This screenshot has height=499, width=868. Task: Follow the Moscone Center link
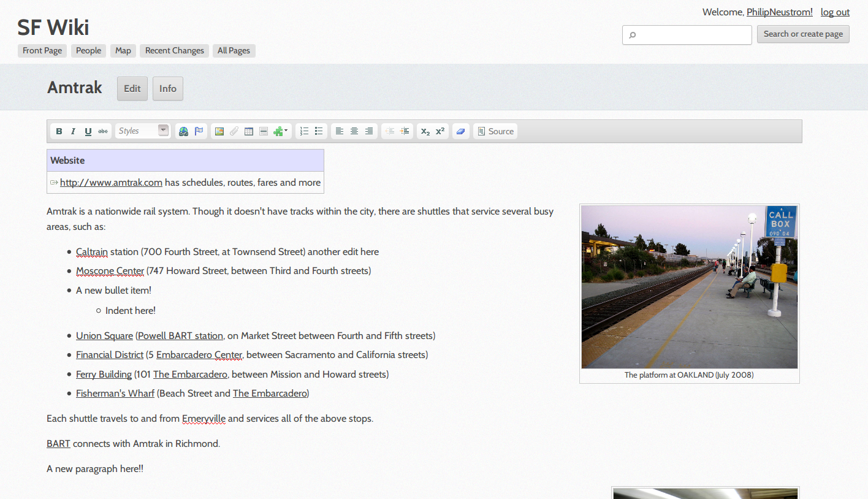click(110, 271)
